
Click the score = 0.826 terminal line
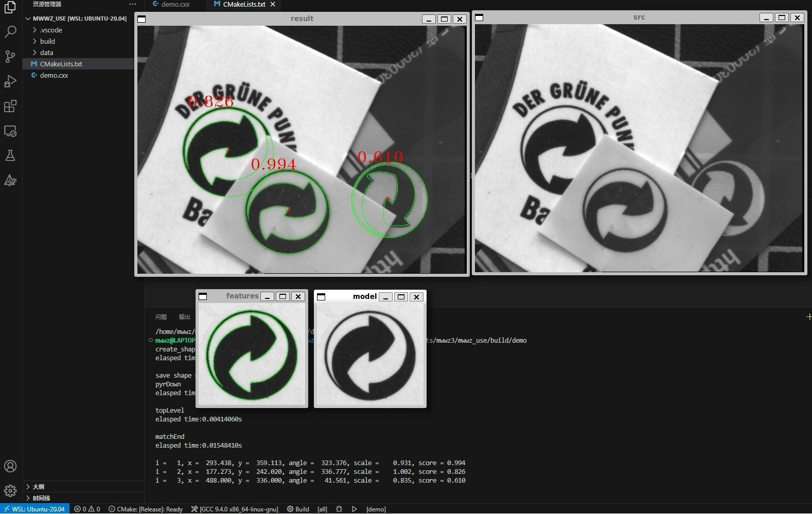pyautogui.click(x=310, y=472)
